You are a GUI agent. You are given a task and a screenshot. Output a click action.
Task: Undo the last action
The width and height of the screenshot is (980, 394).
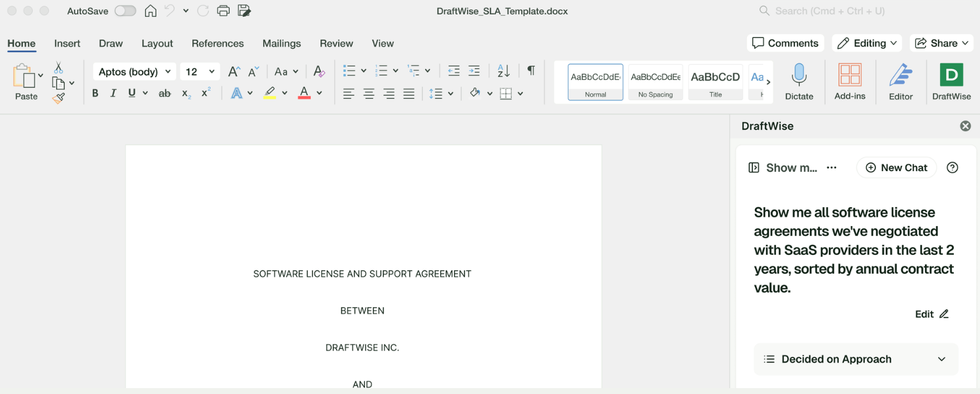coord(169,11)
